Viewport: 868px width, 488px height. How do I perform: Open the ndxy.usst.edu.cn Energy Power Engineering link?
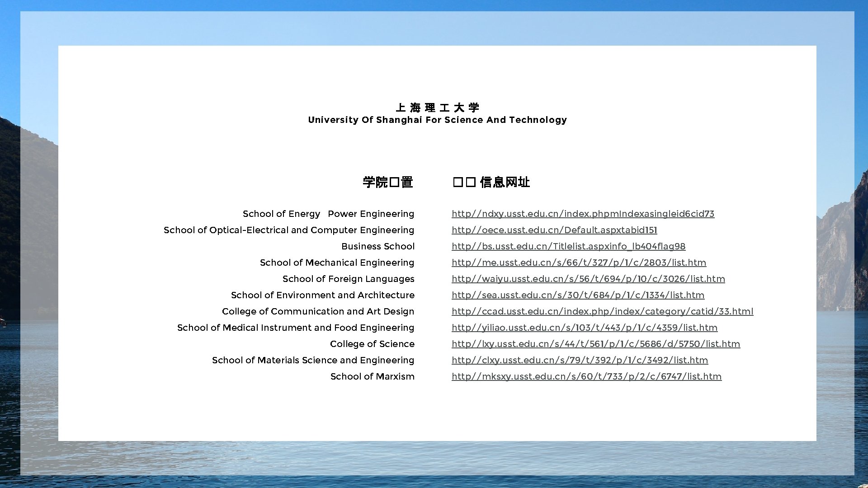583,214
